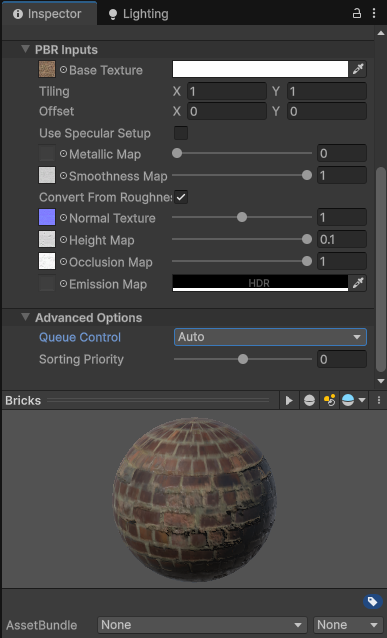Screen dimensions: 387x638
Task: Click the Occlusion Map value field
Action: [342, 261]
